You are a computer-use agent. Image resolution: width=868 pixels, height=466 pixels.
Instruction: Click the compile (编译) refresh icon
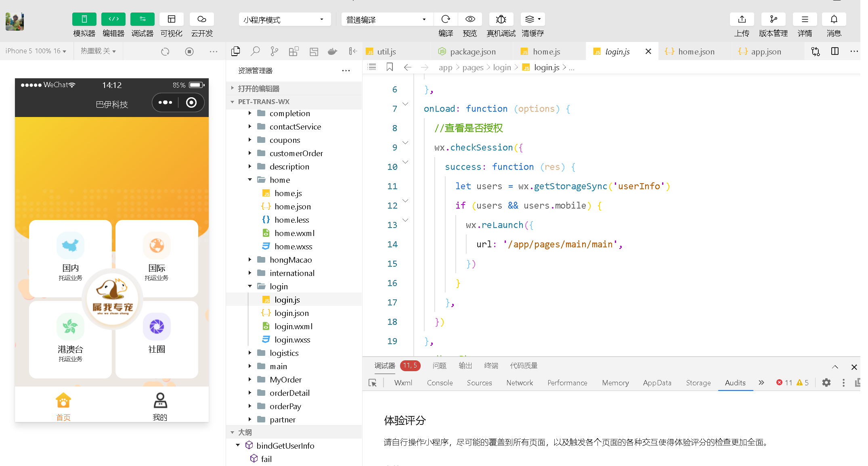tap(445, 19)
